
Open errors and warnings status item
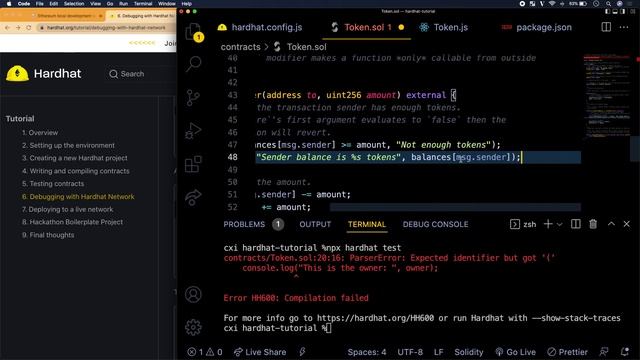(205, 352)
